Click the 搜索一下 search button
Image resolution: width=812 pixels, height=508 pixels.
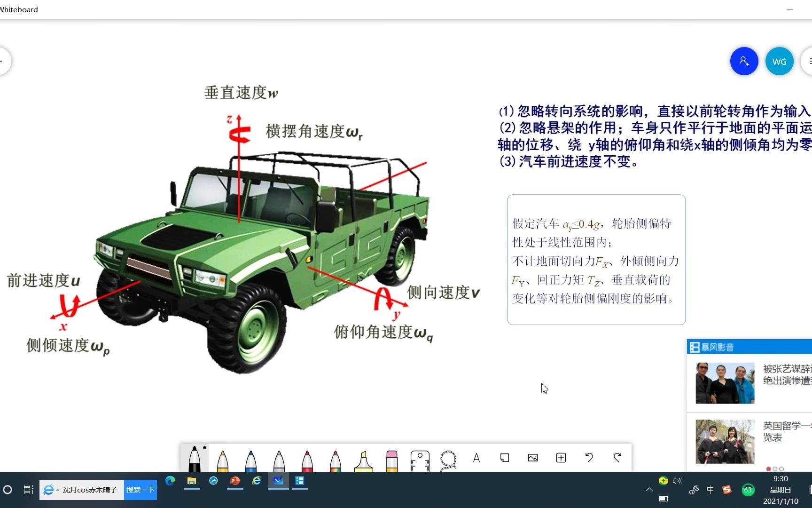[140, 490]
